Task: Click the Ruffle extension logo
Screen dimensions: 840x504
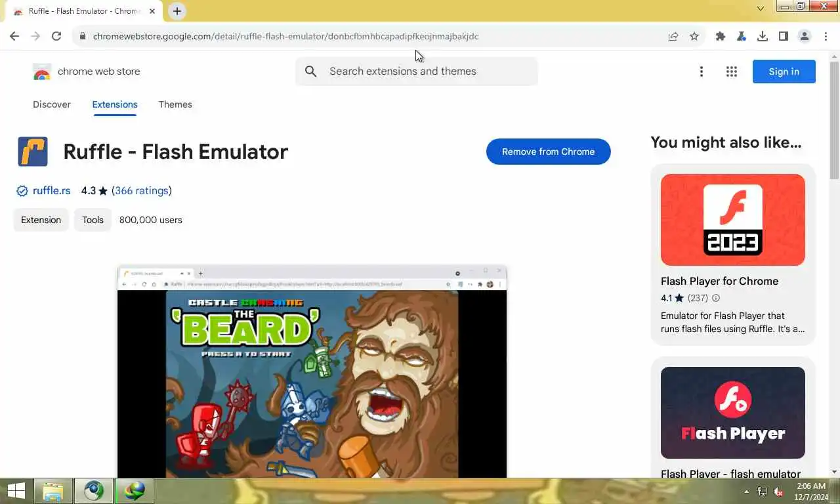Action: 33,152
